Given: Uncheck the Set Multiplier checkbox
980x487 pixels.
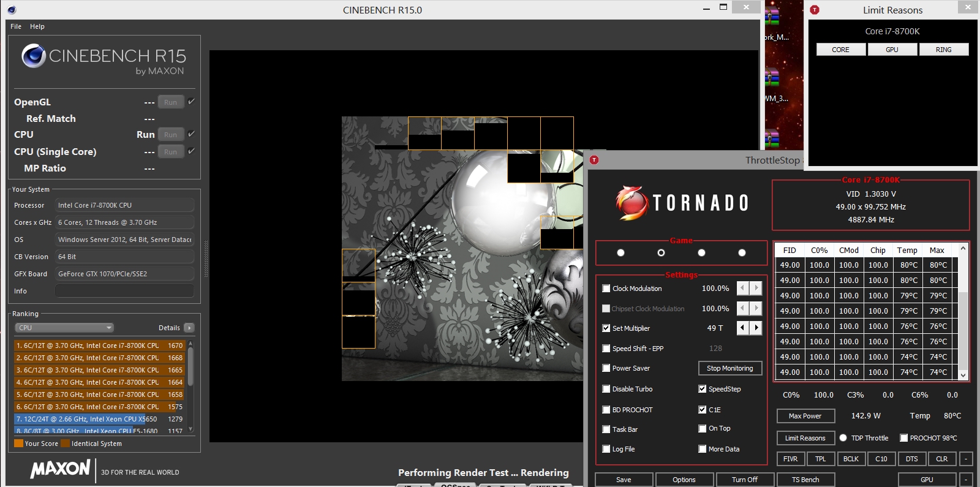Looking at the screenshot, I should point(606,328).
